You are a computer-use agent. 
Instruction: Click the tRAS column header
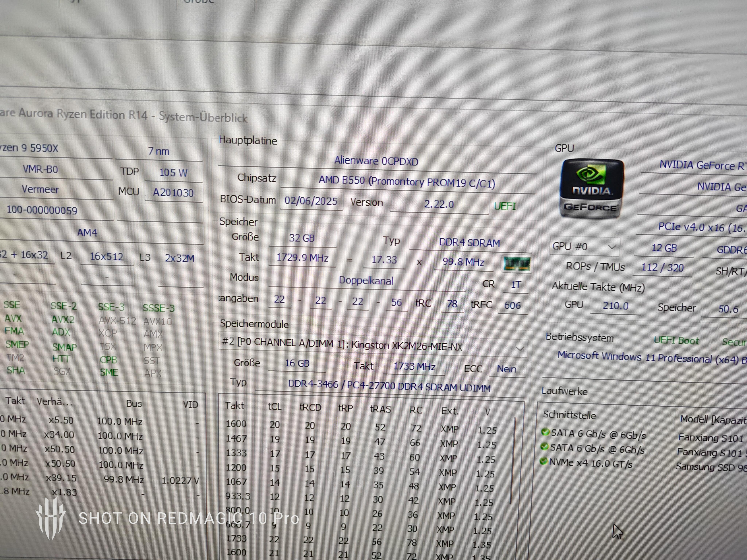[x=380, y=409]
